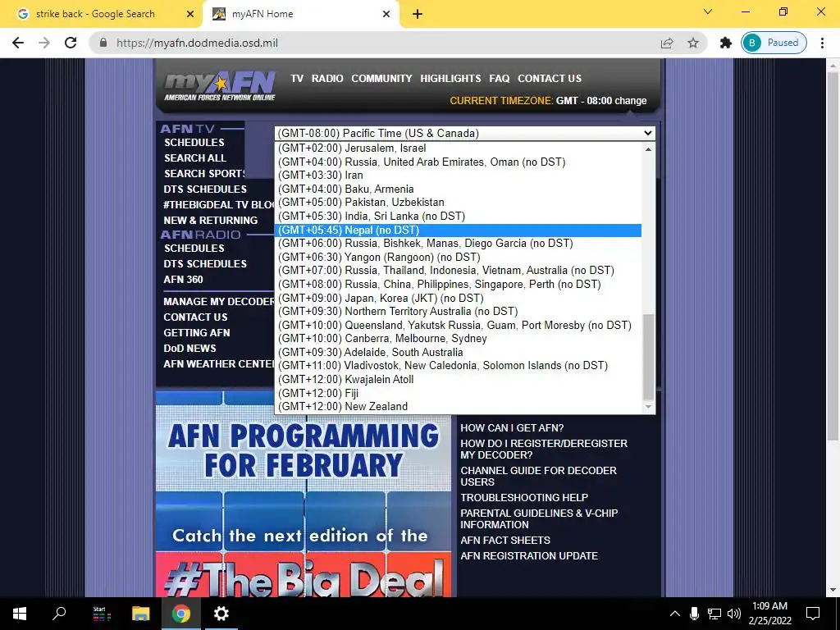Open the Extensions puzzle icon
This screenshot has width=840, height=630.
click(725, 43)
